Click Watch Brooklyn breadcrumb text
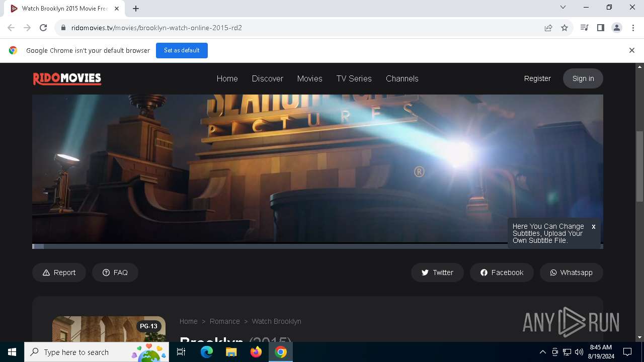 276,321
